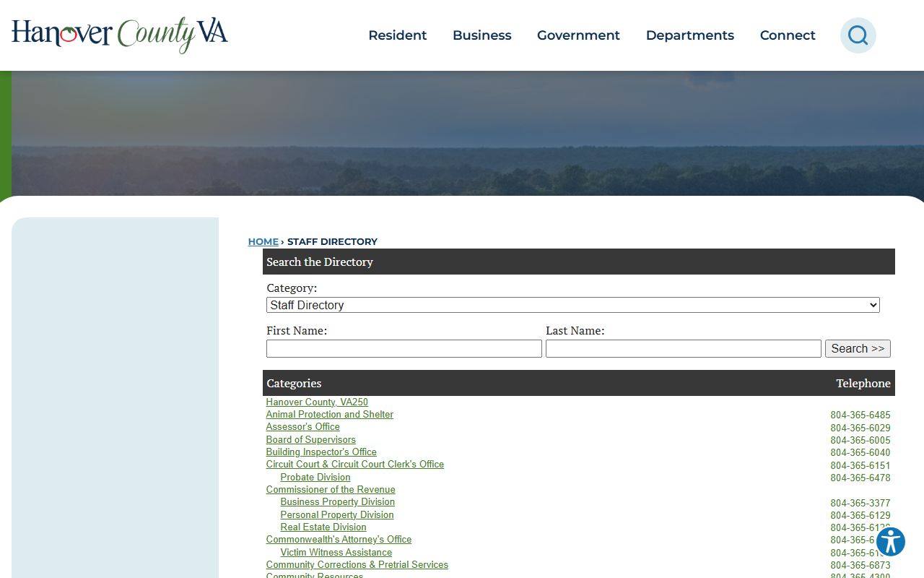Open the accessibility options widget
Viewport: 924px width, 578px height.
pyautogui.click(x=891, y=542)
